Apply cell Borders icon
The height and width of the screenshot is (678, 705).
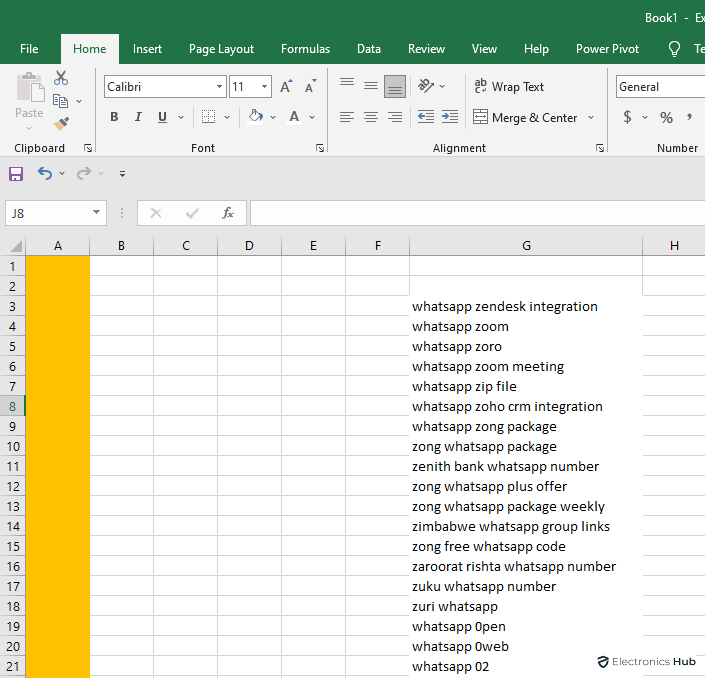pyautogui.click(x=208, y=117)
